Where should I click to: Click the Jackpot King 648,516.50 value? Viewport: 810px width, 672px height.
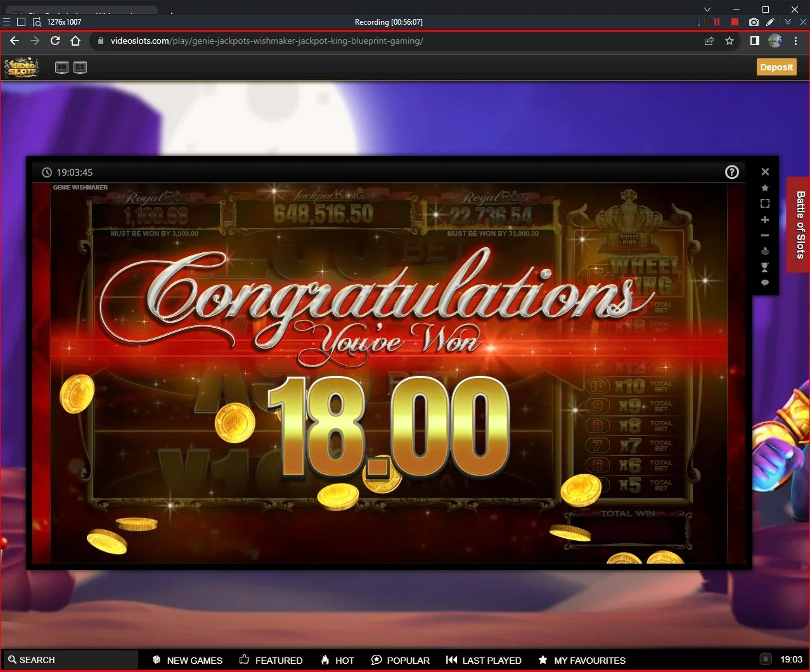[x=323, y=214]
